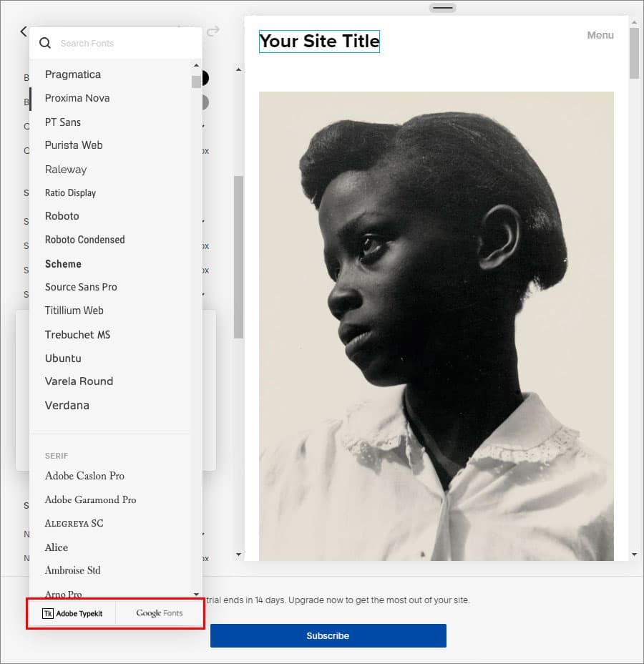Screen dimensions: 644x664
Task: Open the Google Fonts tab
Action: pos(159,613)
